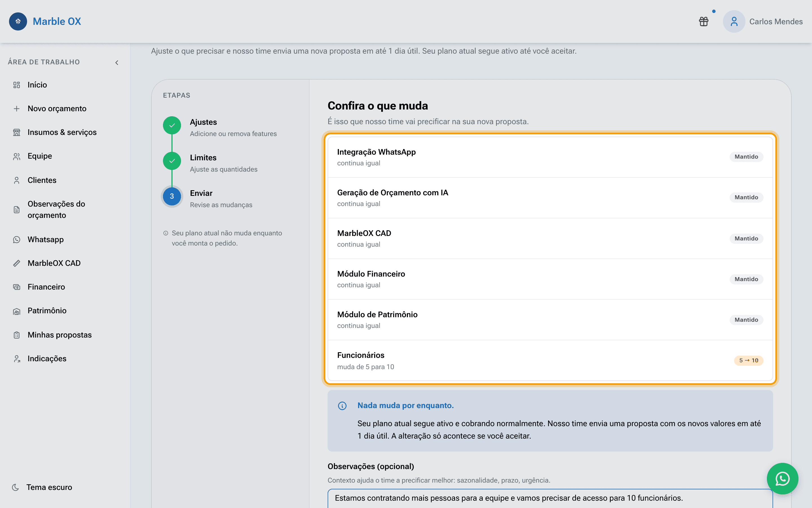Click the plus icon for Novo orçamento
The width and height of the screenshot is (812, 508).
click(x=16, y=109)
